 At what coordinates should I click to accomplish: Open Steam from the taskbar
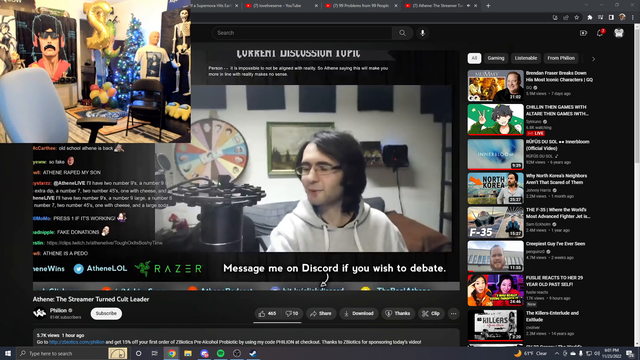point(253,353)
